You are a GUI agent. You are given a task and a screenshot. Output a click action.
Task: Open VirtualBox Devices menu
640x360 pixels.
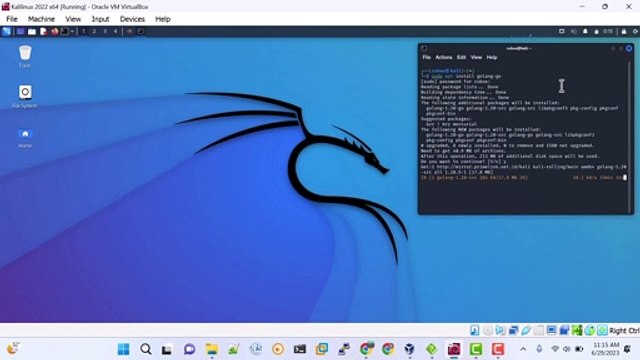click(132, 19)
